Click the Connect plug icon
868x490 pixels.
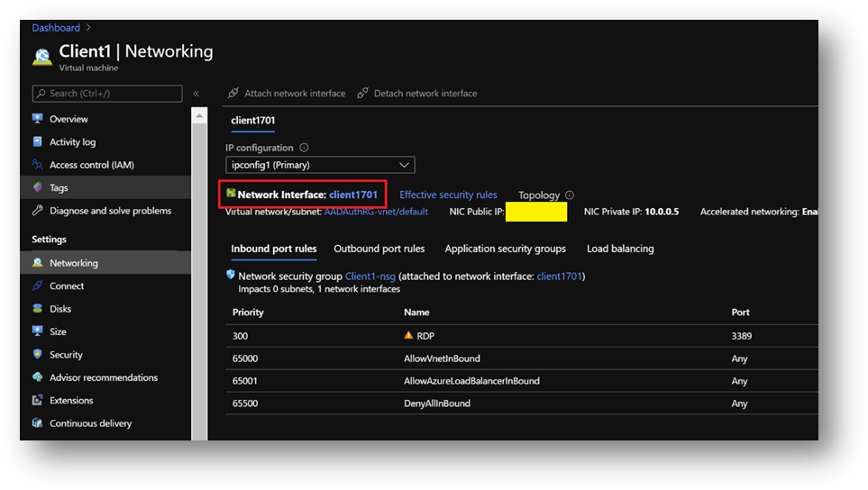tap(38, 286)
